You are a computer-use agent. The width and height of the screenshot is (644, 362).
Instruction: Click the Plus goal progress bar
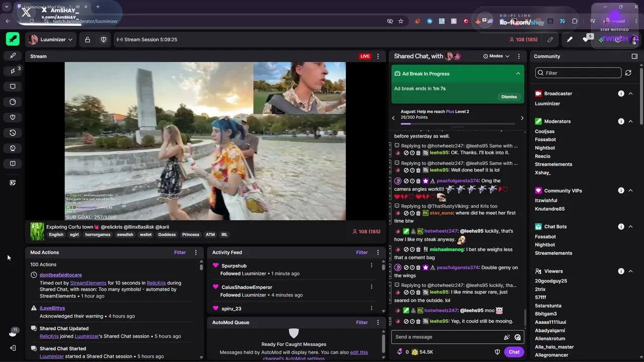458,123
